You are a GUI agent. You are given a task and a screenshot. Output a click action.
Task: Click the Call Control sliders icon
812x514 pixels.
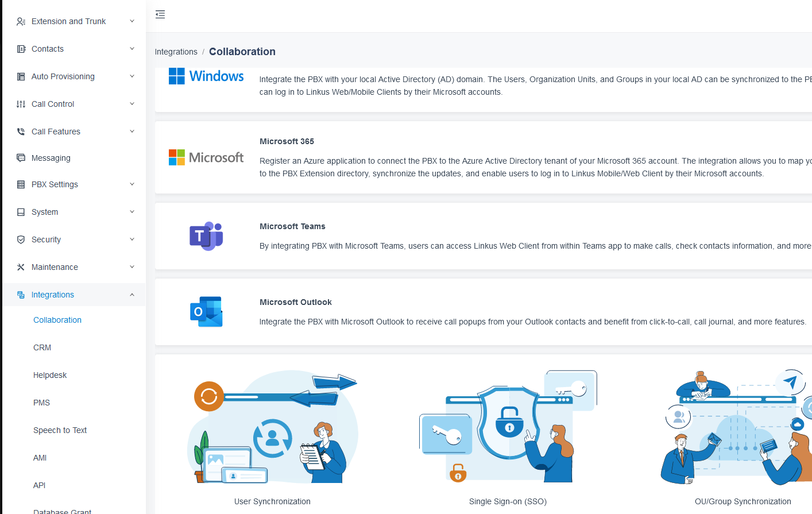[21, 104]
